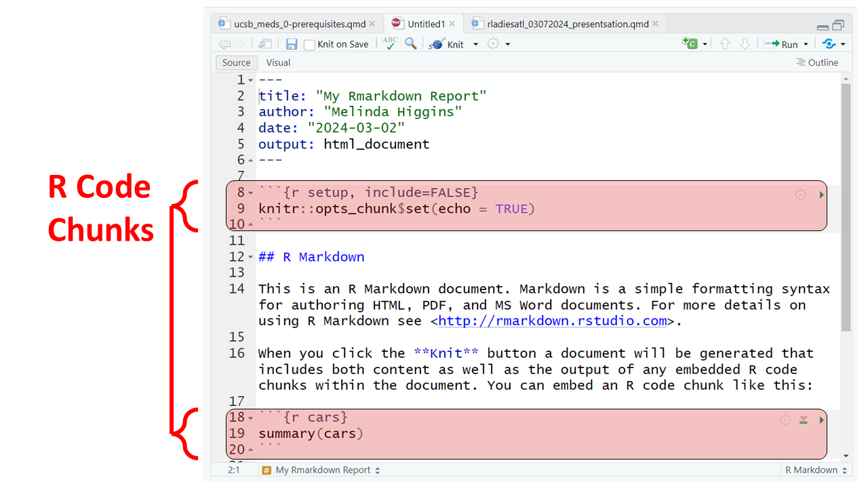The height and width of the screenshot is (488, 868).
Task: Click the Knit yarn ball icon
Action: [x=436, y=44]
